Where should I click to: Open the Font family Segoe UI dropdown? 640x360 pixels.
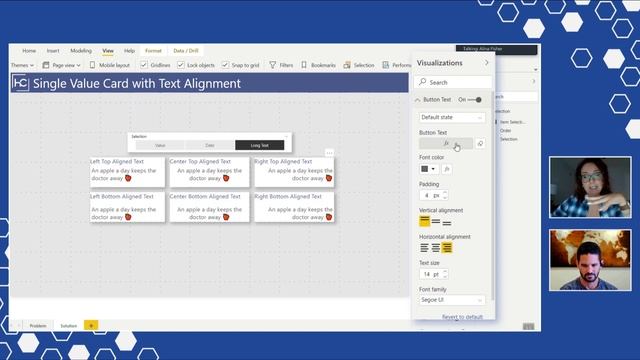(x=452, y=300)
